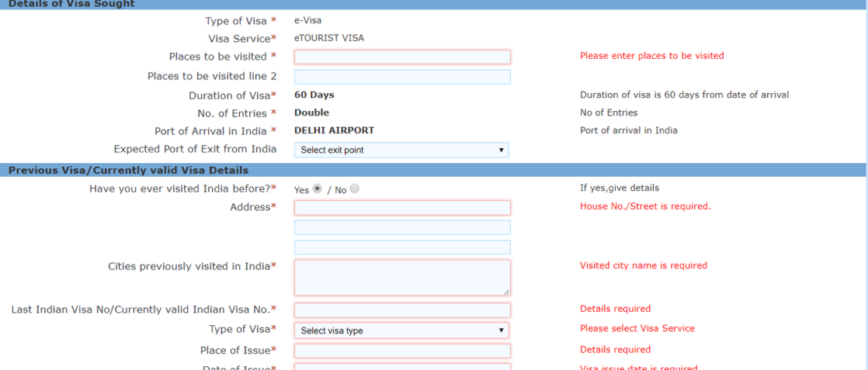
Task: Click the Select exit point dropdown arrow
Action: (501, 150)
